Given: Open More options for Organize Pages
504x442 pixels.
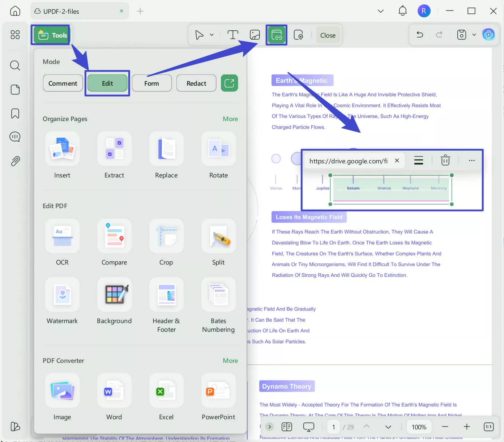Looking at the screenshot, I should [230, 119].
